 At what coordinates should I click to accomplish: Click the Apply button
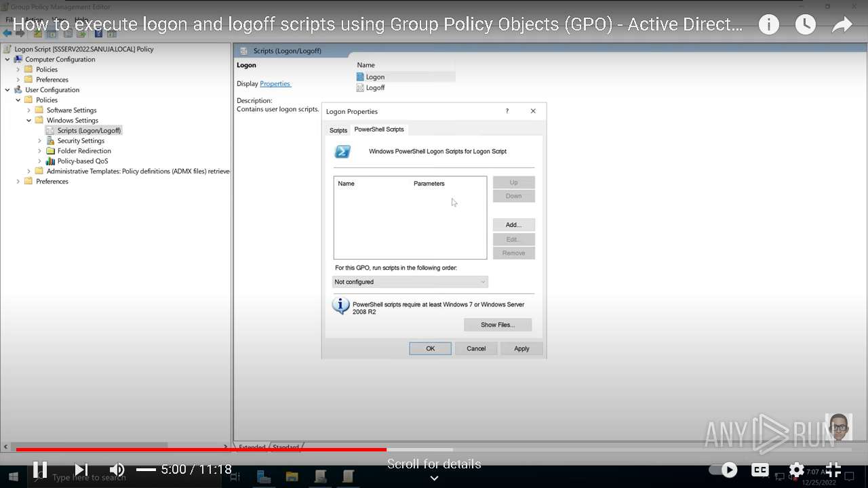point(521,348)
